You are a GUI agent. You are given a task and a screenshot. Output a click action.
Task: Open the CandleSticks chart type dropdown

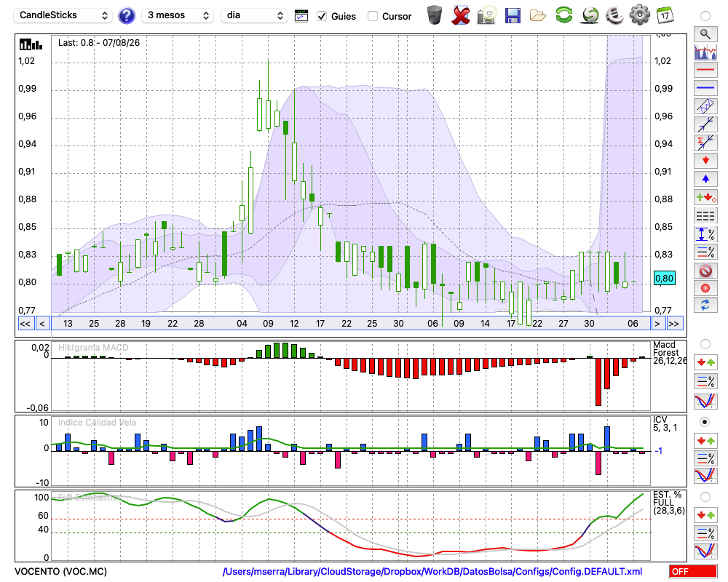63,15
